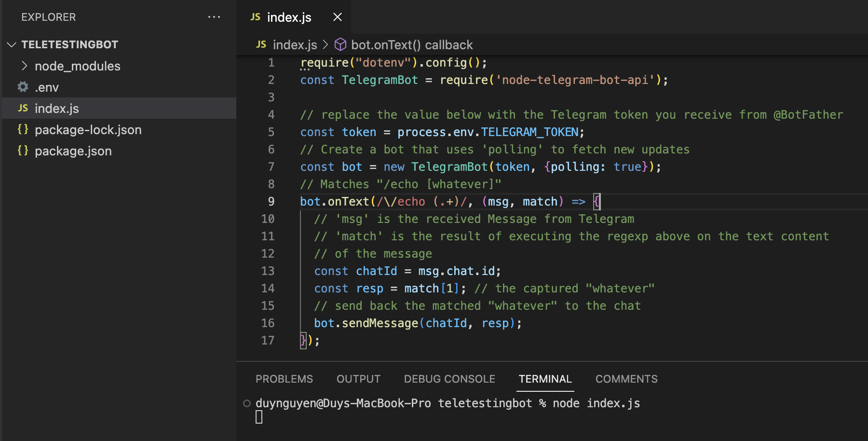Click the JS icon in breadcrumb path

click(261, 45)
